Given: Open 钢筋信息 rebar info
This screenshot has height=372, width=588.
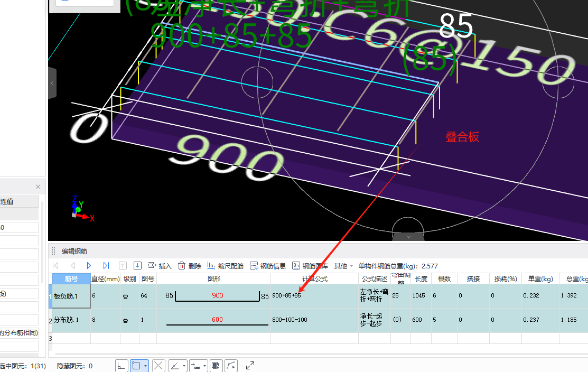Looking at the screenshot, I should click(268, 266).
